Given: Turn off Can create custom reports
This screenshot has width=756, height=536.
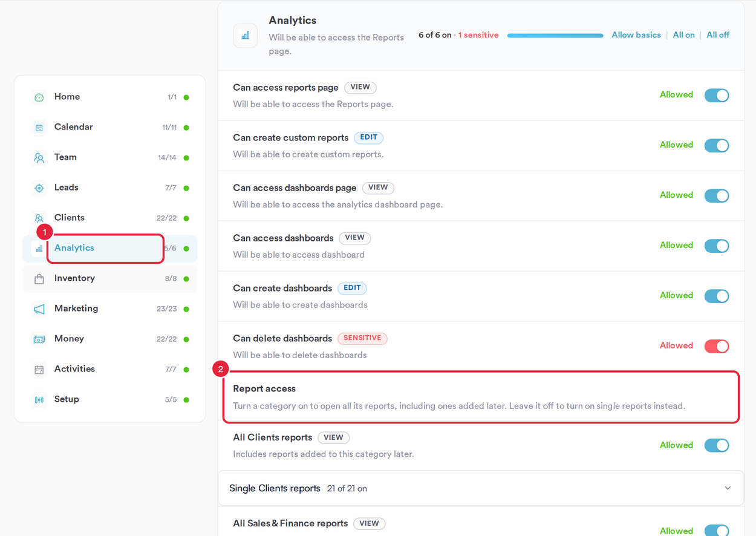Looking at the screenshot, I should (717, 146).
